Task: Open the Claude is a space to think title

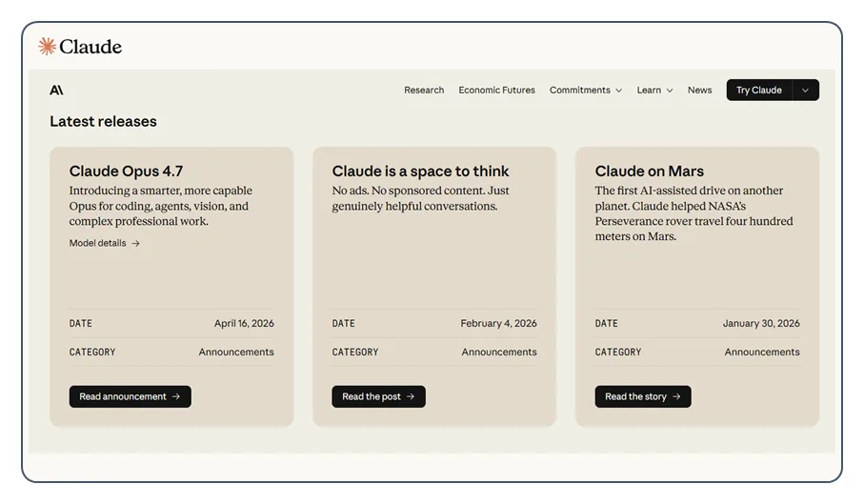Action: (420, 171)
